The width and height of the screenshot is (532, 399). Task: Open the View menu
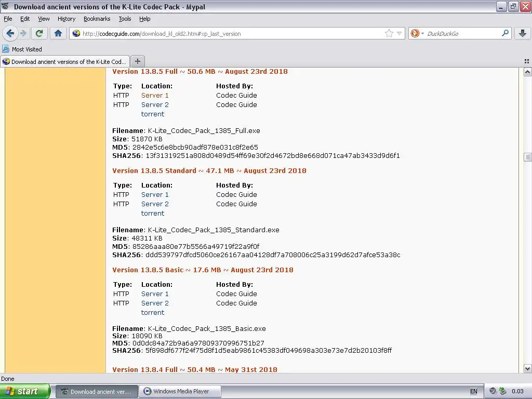pyautogui.click(x=44, y=19)
